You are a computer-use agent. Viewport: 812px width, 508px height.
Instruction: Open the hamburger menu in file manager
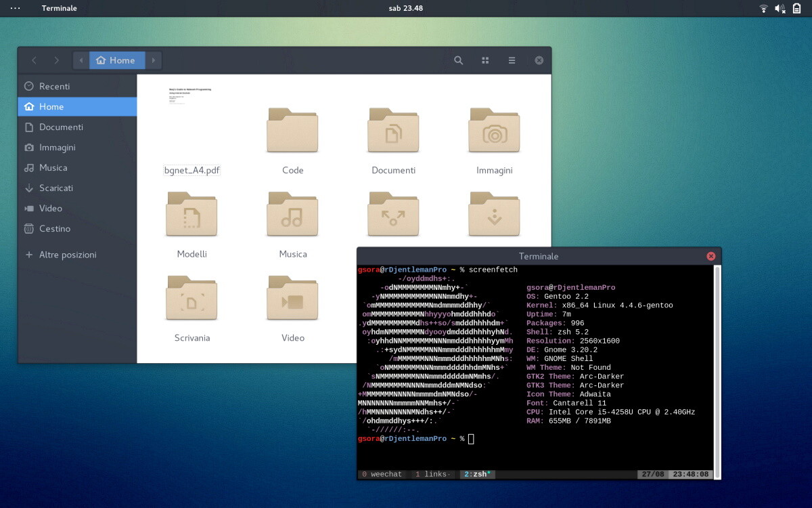point(512,60)
